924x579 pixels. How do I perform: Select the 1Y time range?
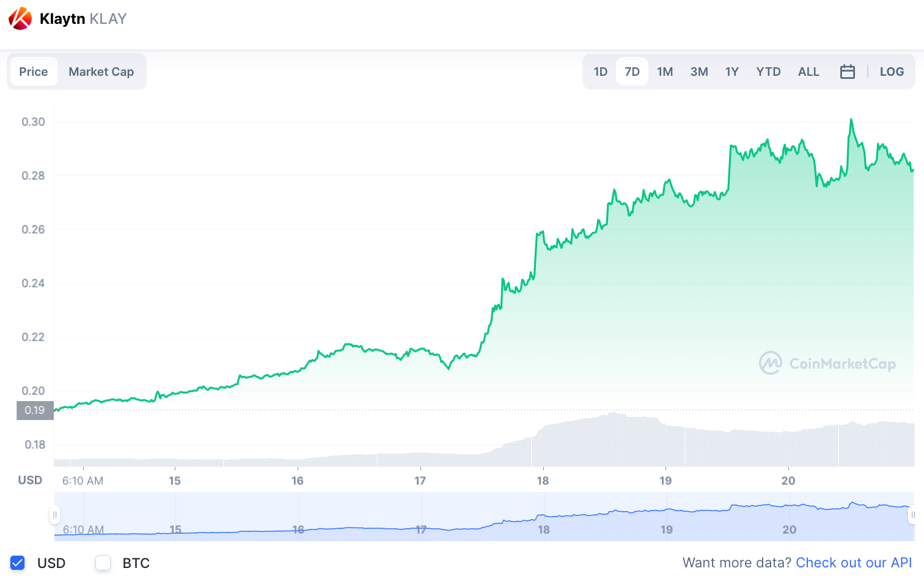click(732, 72)
